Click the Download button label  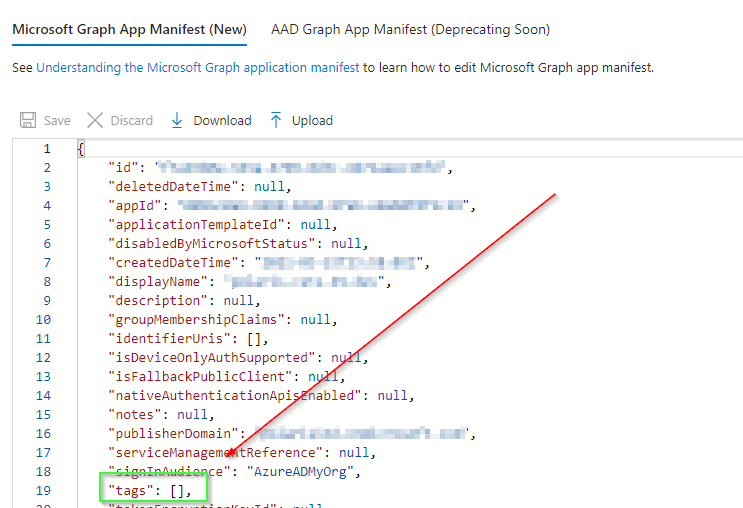point(222,121)
